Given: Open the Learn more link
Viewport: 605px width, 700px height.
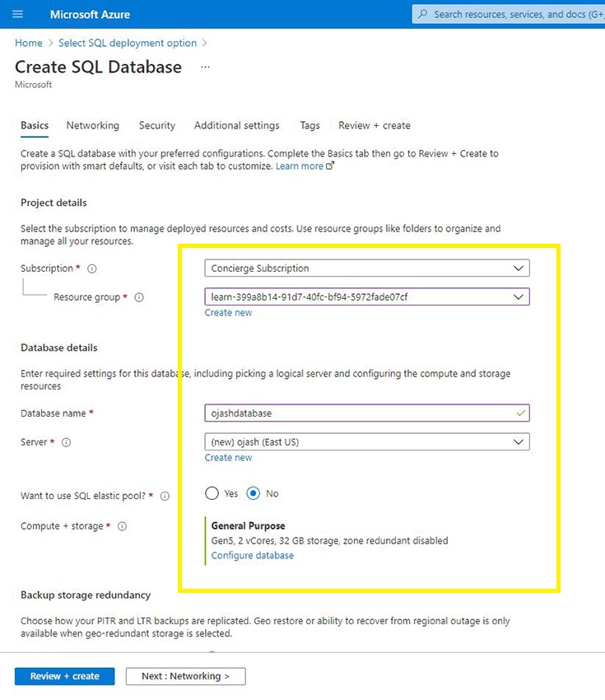Looking at the screenshot, I should pyautogui.click(x=300, y=166).
